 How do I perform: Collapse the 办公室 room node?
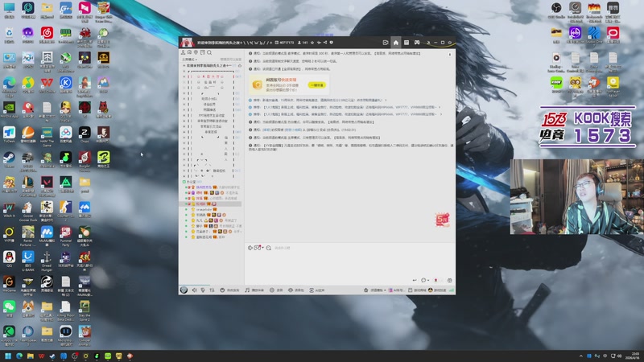(x=184, y=182)
